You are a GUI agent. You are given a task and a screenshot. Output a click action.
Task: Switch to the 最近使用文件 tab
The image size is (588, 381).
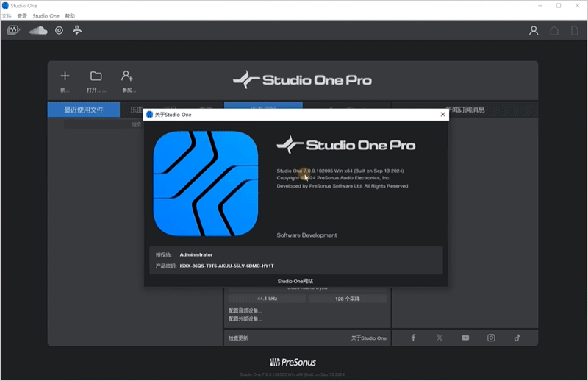click(84, 110)
